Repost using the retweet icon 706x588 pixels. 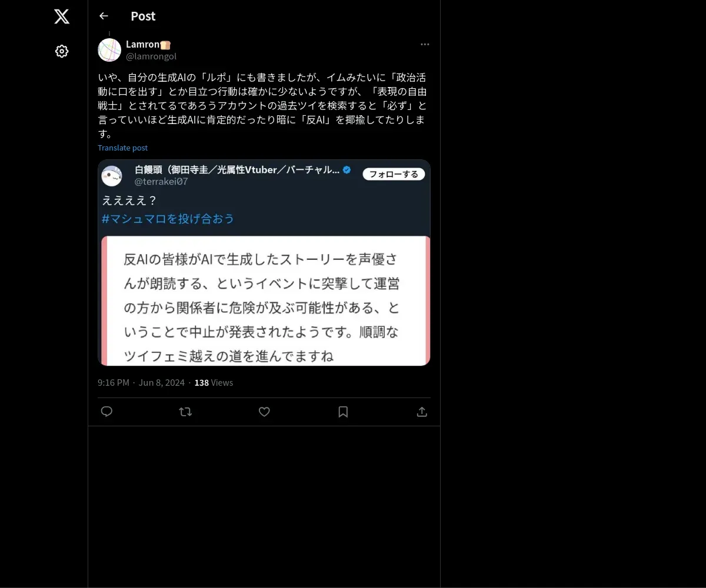click(185, 412)
